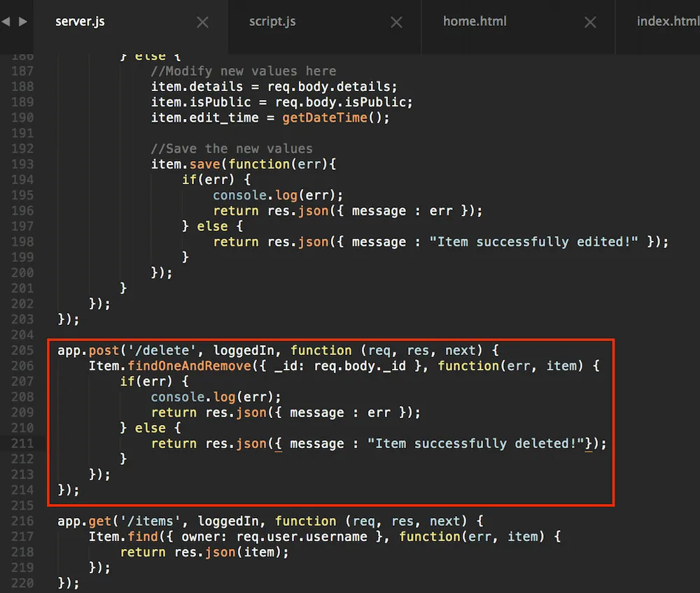Click the right tab scroll arrow
700x593 pixels.
tap(23, 22)
